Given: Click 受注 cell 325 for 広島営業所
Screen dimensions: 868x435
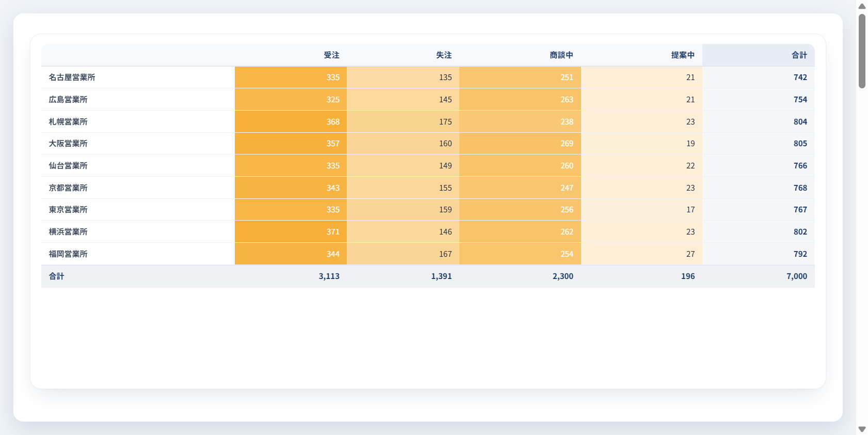Looking at the screenshot, I should point(291,100).
